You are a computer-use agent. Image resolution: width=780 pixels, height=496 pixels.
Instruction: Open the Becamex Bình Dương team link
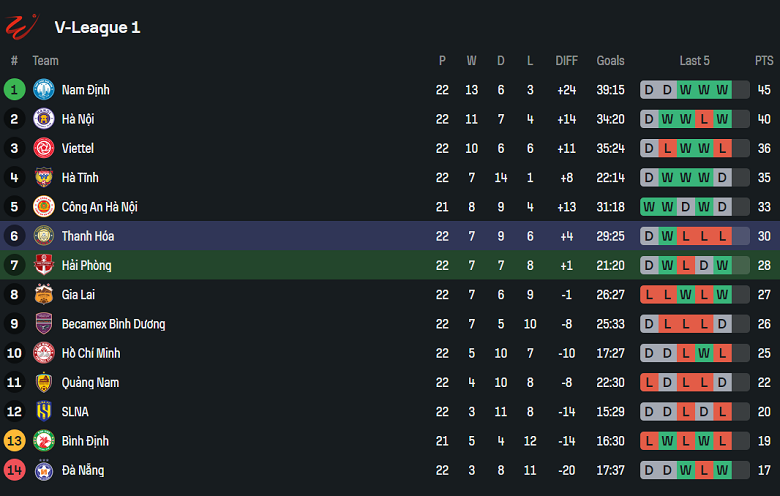click(x=113, y=324)
